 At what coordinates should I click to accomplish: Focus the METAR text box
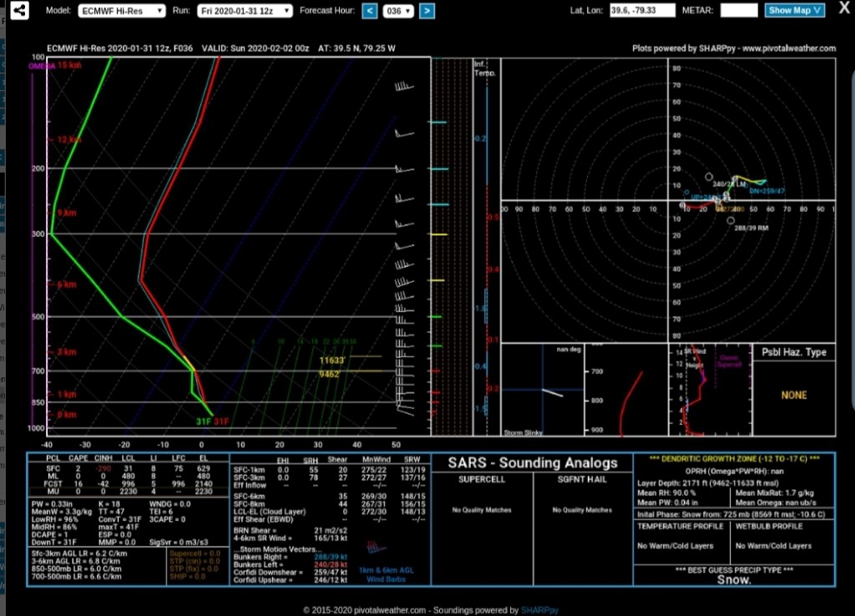click(738, 11)
